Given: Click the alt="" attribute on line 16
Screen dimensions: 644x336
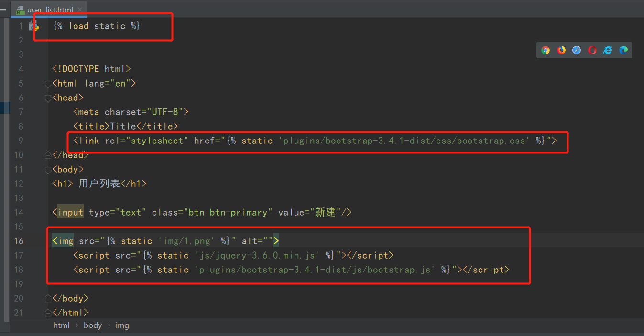Looking at the screenshot, I should 257,241.
